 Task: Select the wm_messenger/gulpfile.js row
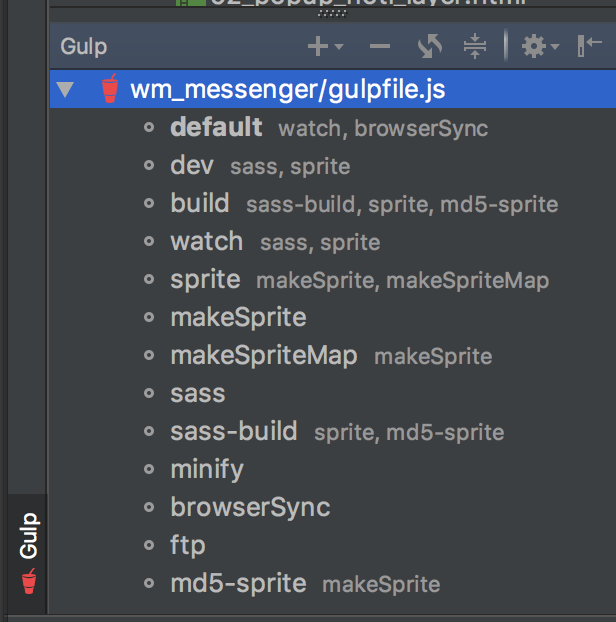click(x=333, y=89)
